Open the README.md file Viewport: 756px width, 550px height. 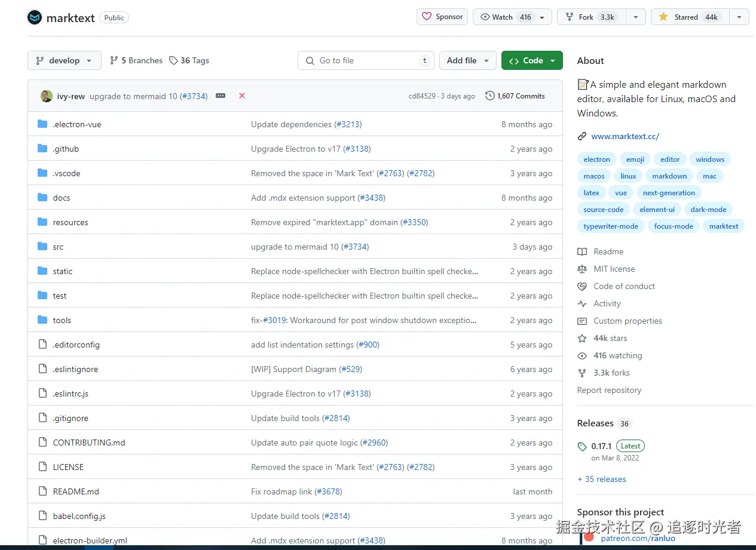pyautogui.click(x=76, y=491)
